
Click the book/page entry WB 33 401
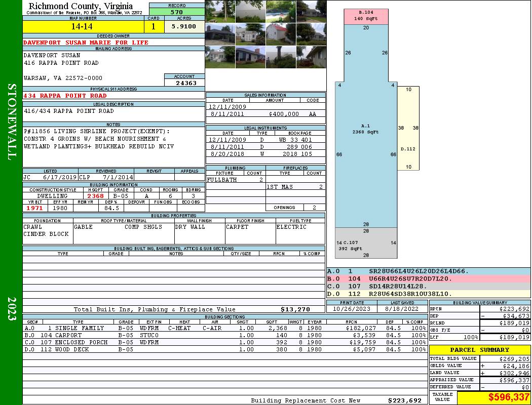pyautogui.click(x=295, y=140)
